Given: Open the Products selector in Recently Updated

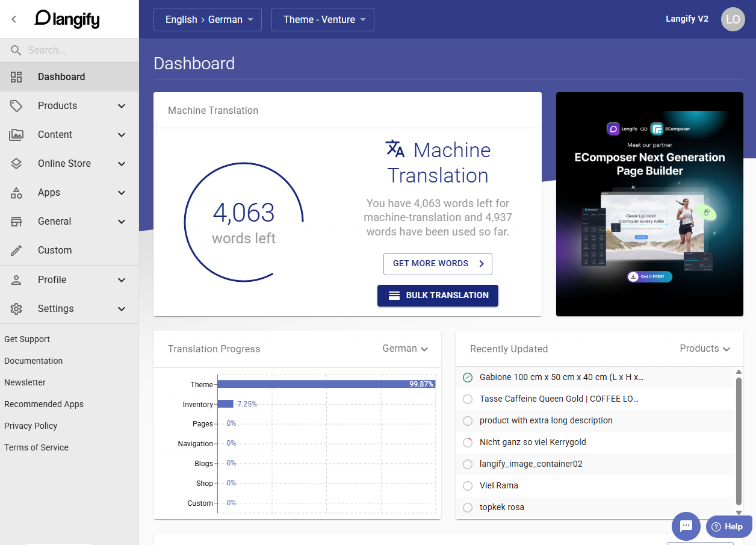Looking at the screenshot, I should [x=705, y=349].
